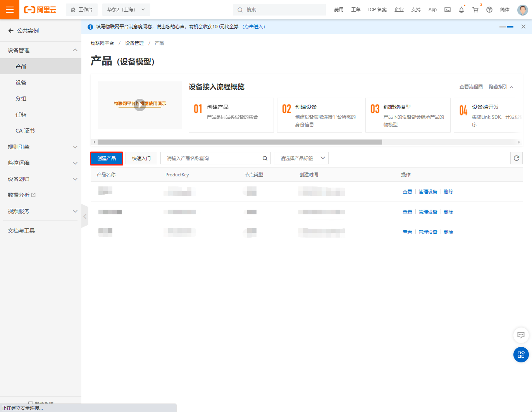
Task: Open the feedback chat bubble icon
Action: pos(521,335)
